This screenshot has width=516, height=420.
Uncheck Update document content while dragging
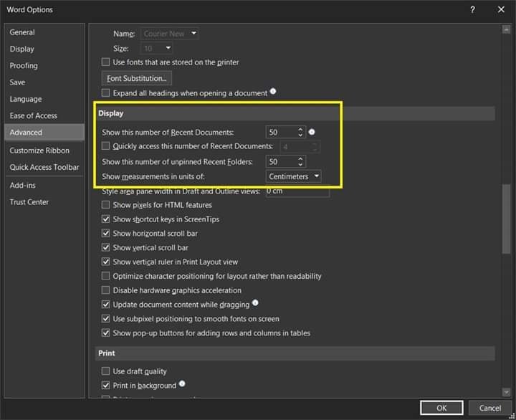point(105,304)
